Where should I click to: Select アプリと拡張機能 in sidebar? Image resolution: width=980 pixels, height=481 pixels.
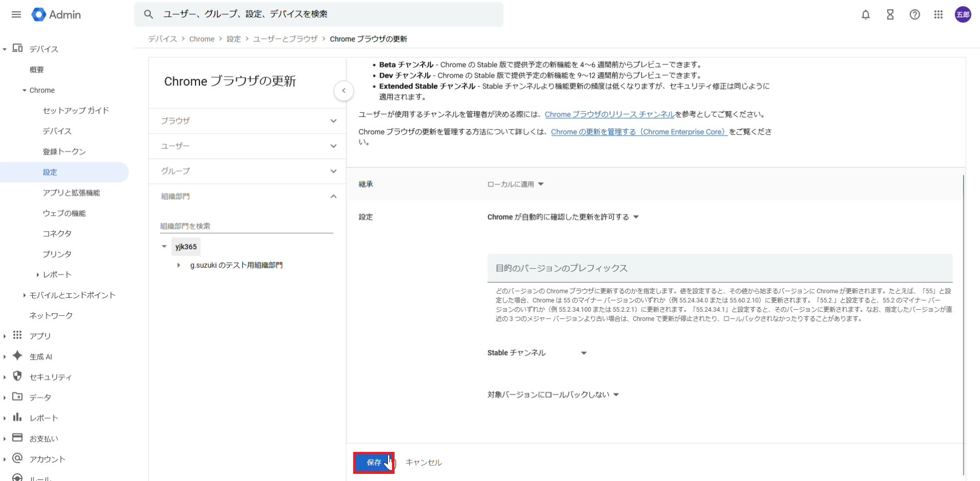71,193
